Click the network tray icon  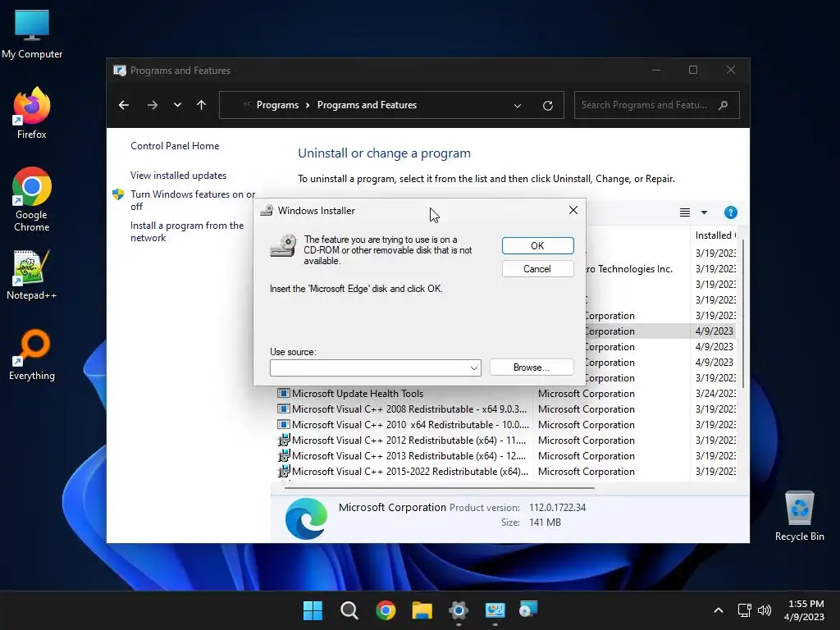point(744,610)
